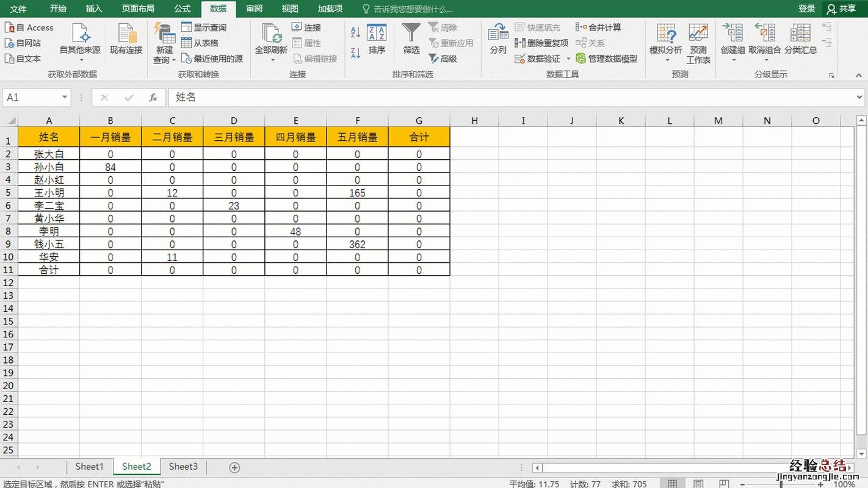Switch to Page Break Preview in status bar
Screen dimensions: 868x488
tap(723, 484)
